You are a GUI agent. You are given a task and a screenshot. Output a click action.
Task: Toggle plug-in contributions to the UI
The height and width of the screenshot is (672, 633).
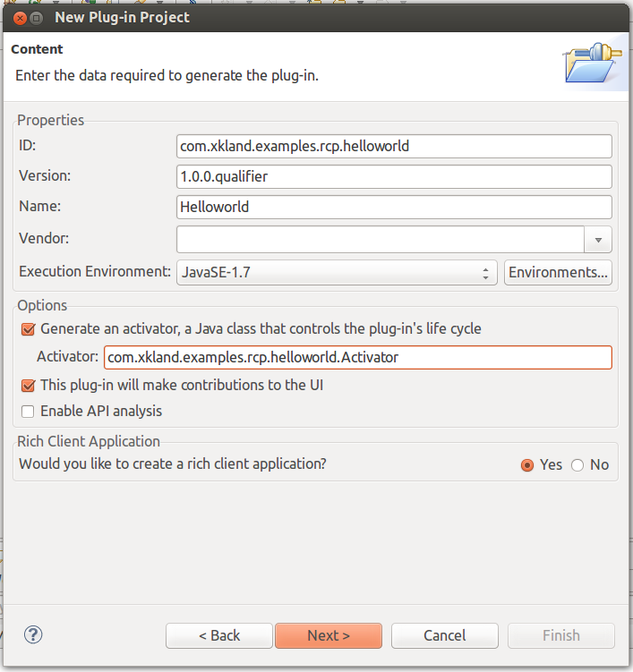[28, 386]
